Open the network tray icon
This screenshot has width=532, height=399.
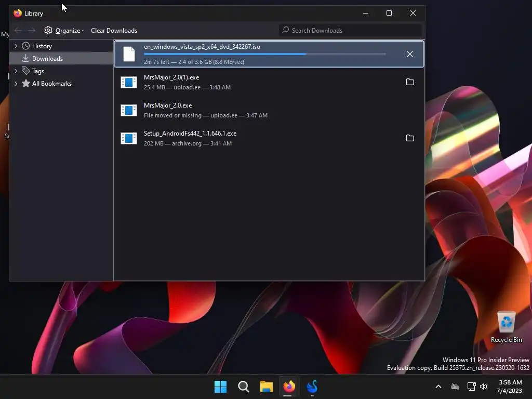pos(471,387)
